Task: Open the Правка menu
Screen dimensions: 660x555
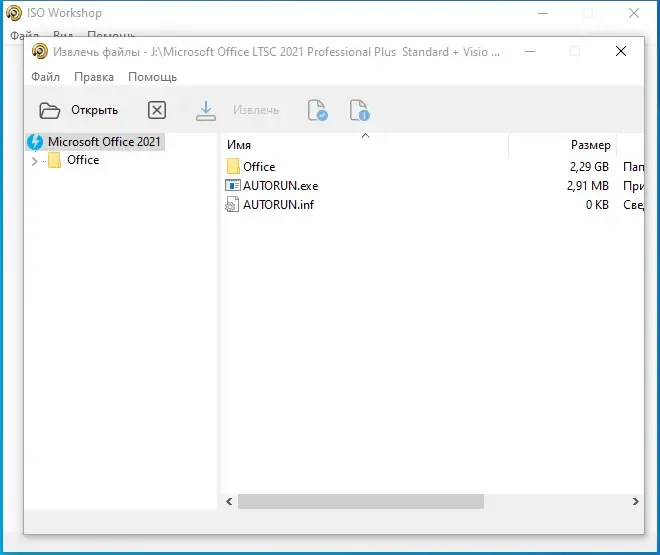Action: [x=94, y=77]
